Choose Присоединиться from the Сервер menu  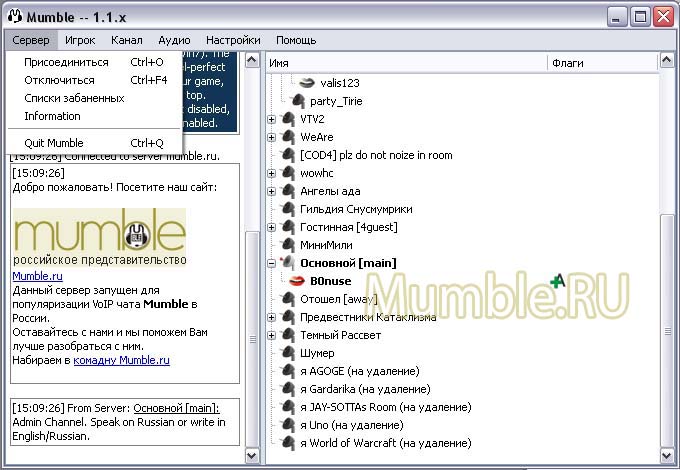pyautogui.click(x=66, y=62)
